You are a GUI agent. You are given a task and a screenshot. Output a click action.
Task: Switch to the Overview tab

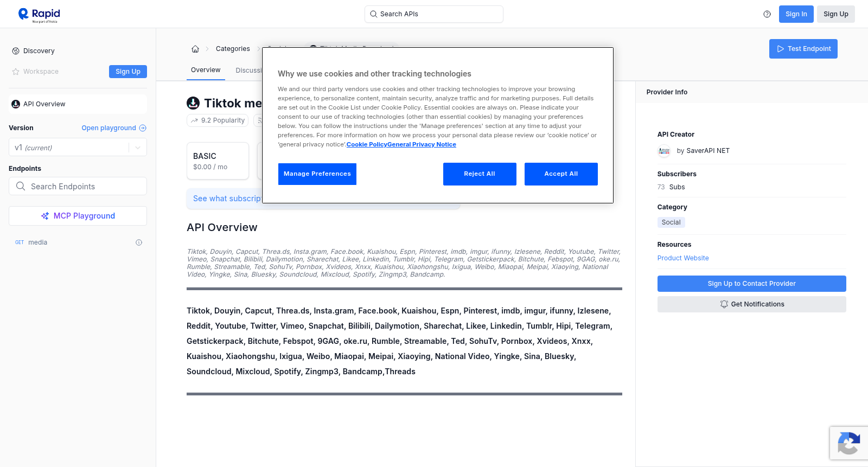(206, 70)
